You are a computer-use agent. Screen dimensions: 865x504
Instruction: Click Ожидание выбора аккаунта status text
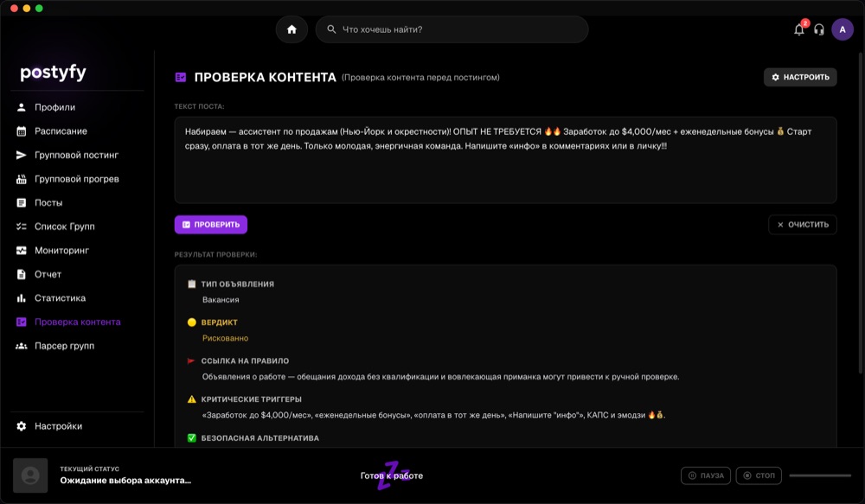click(125, 481)
